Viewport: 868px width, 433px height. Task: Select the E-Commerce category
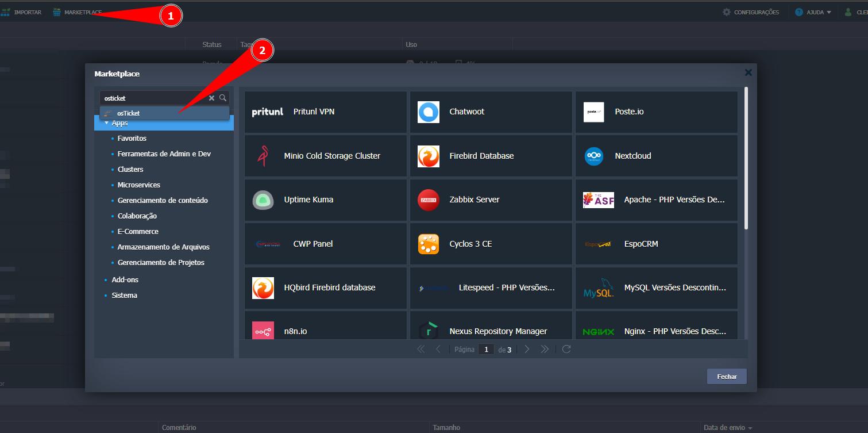click(138, 231)
